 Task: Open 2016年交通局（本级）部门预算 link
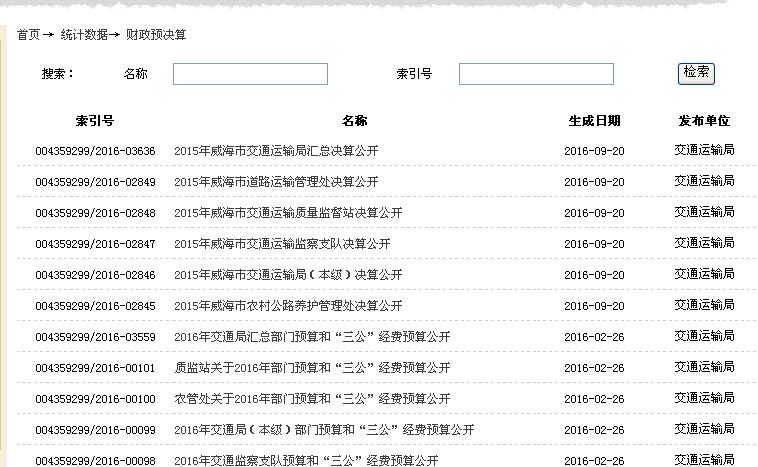[324, 430]
